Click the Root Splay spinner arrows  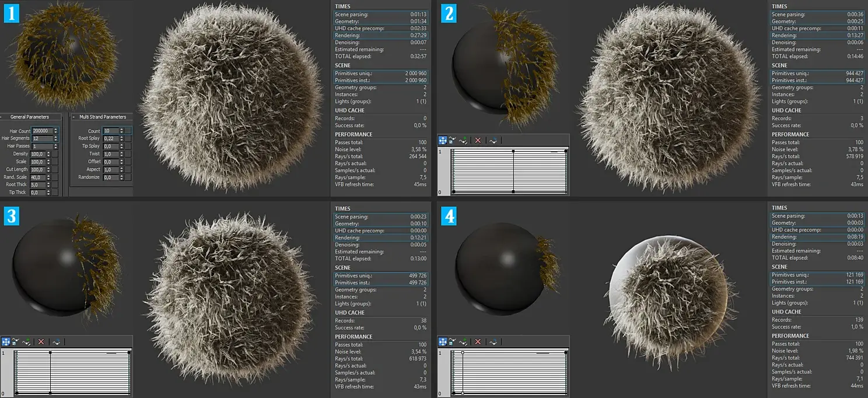pyautogui.click(x=121, y=138)
